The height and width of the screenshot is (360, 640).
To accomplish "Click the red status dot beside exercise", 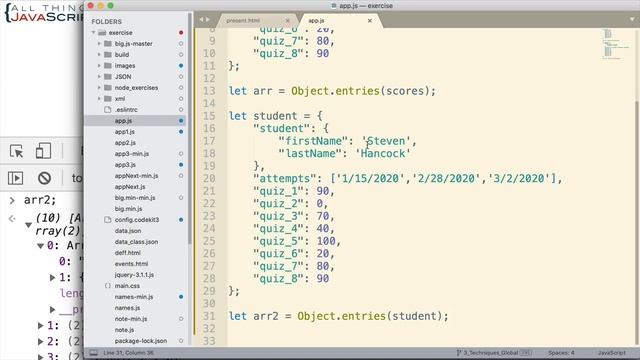I will 181,32.
